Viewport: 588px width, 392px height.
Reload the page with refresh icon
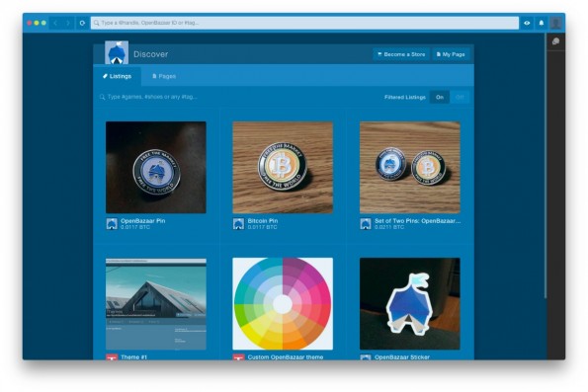[82, 23]
